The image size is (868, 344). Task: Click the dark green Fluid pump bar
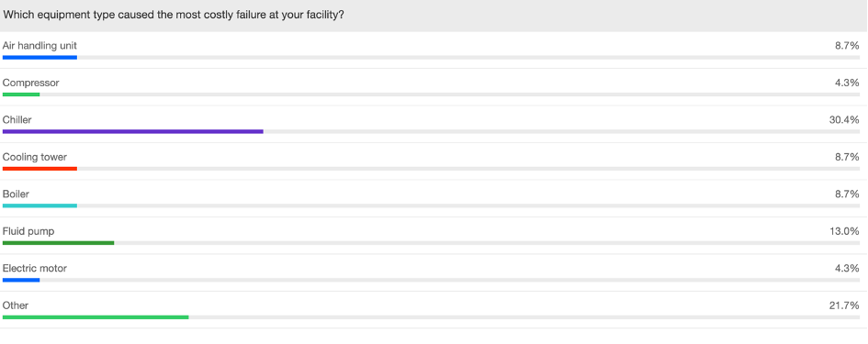[x=58, y=243]
